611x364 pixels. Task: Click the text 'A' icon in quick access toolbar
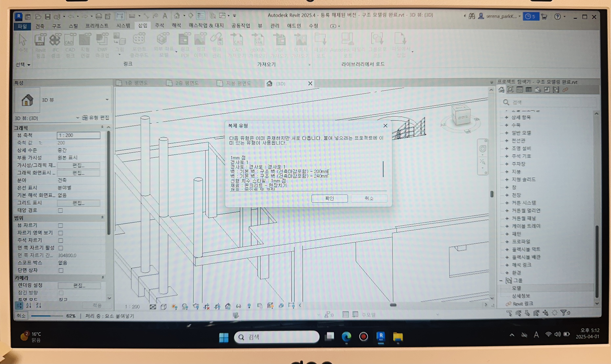click(165, 16)
